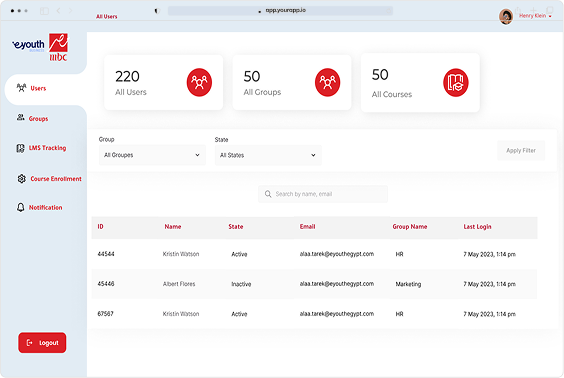Click the Notification bell icon
The width and height of the screenshot is (564, 378).
pos(21,207)
